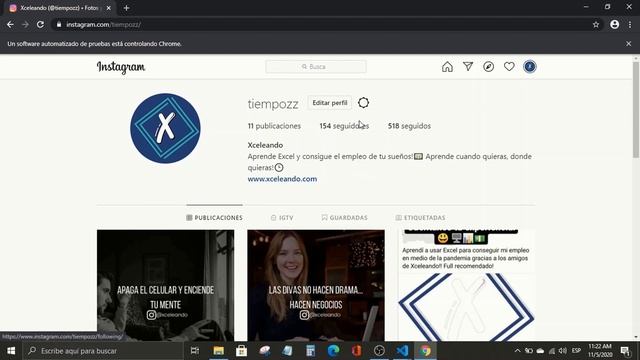Dismiss the automated software infobar
This screenshot has width=640, height=360.
(x=629, y=44)
